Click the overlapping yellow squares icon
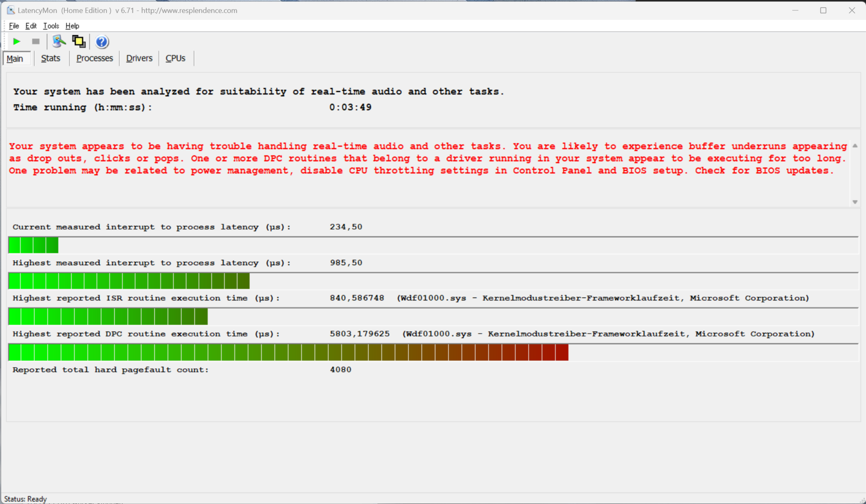Image resolution: width=866 pixels, height=504 pixels. [78, 41]
